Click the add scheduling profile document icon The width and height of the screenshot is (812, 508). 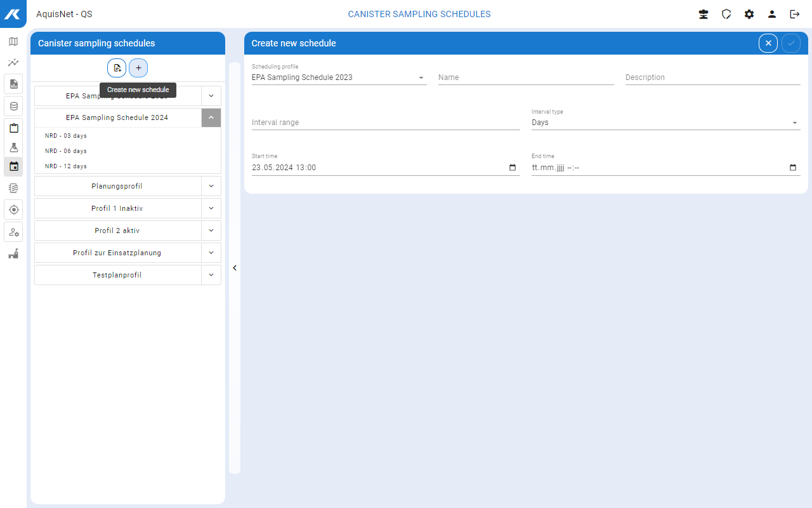tap(117, 68)
